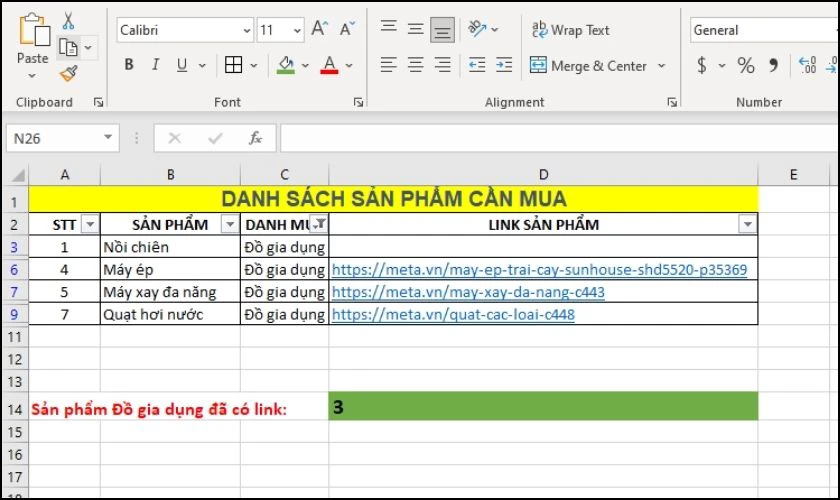
Task: Click formula bar Cancel X
Action: coord(175,138)
